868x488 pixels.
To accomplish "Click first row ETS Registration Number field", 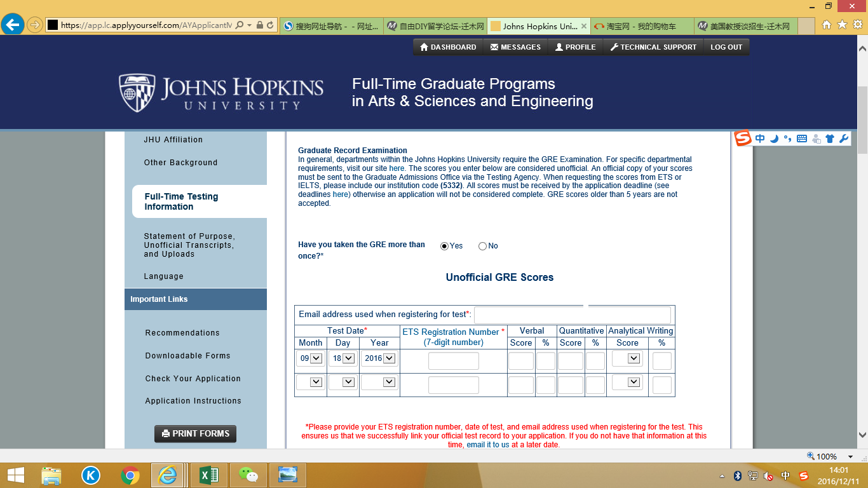I will [454, 361].
